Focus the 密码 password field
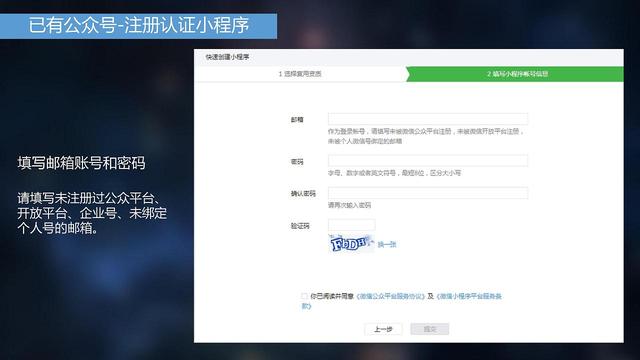The image size is (640, 360). [x=428, y=160]
